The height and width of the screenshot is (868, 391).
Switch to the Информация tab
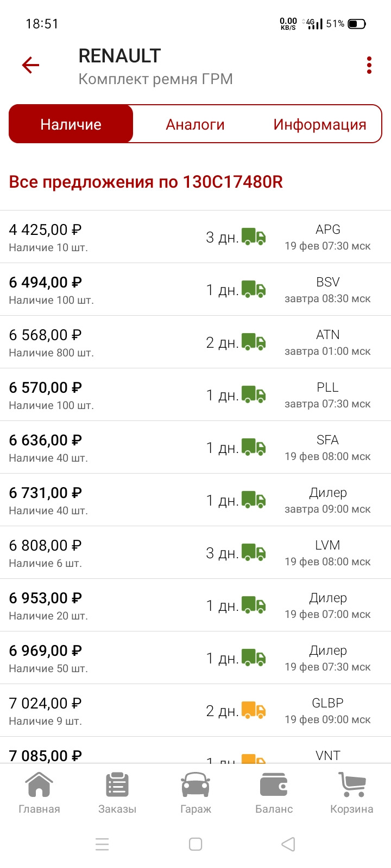click(x=319, y=124)
